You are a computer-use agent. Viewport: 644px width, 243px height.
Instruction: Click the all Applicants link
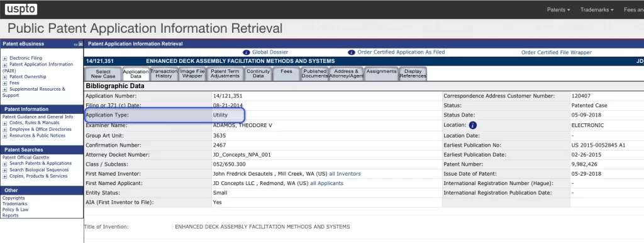(x=326, y=183)
